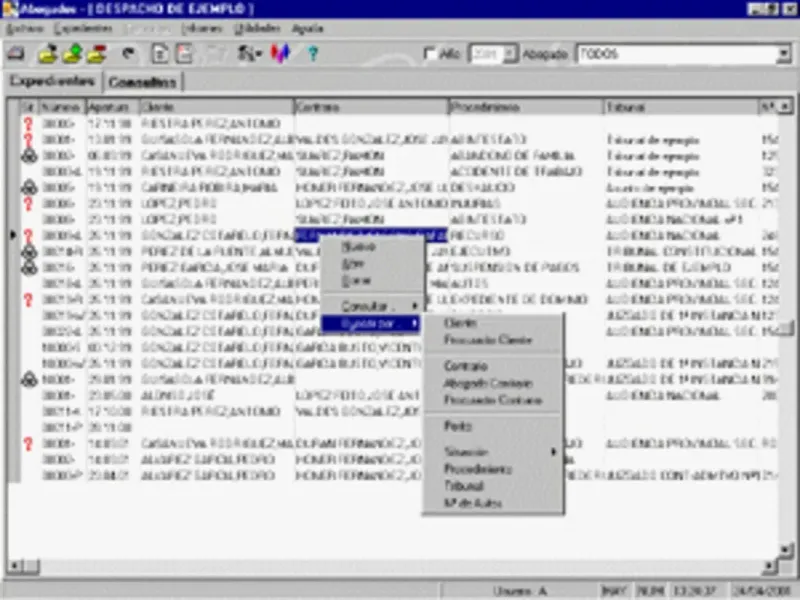800x600 pixels.
Task: Choose Nuevo in the context menu
Action: [359, 246]
